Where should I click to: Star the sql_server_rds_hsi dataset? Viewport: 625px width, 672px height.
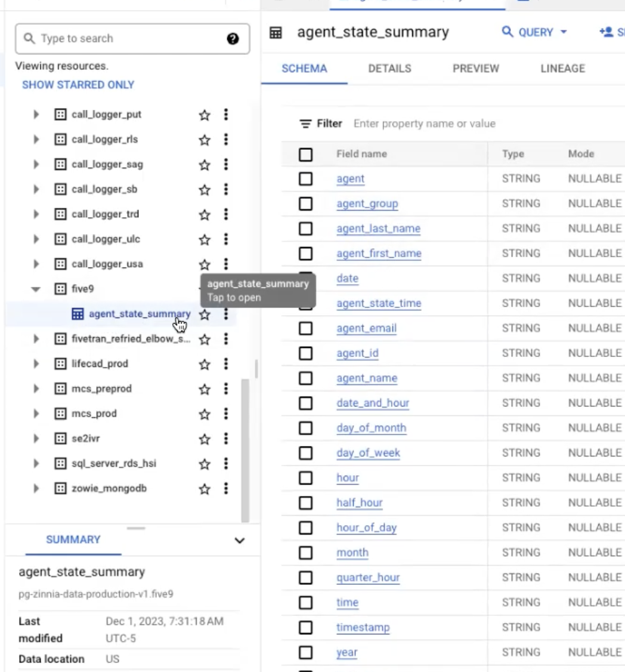[205, 464]
